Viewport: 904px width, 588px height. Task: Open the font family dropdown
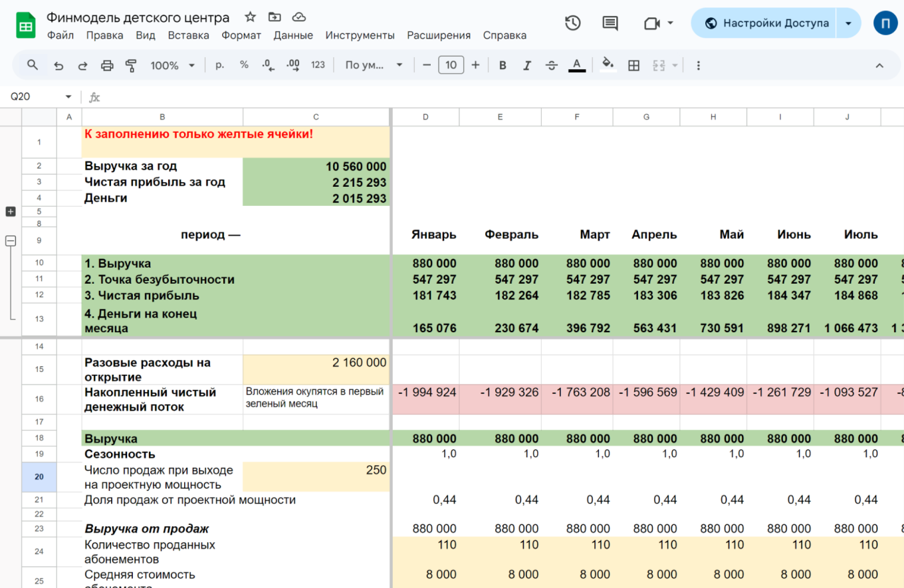pyautogui.click(x=374, y=65)
